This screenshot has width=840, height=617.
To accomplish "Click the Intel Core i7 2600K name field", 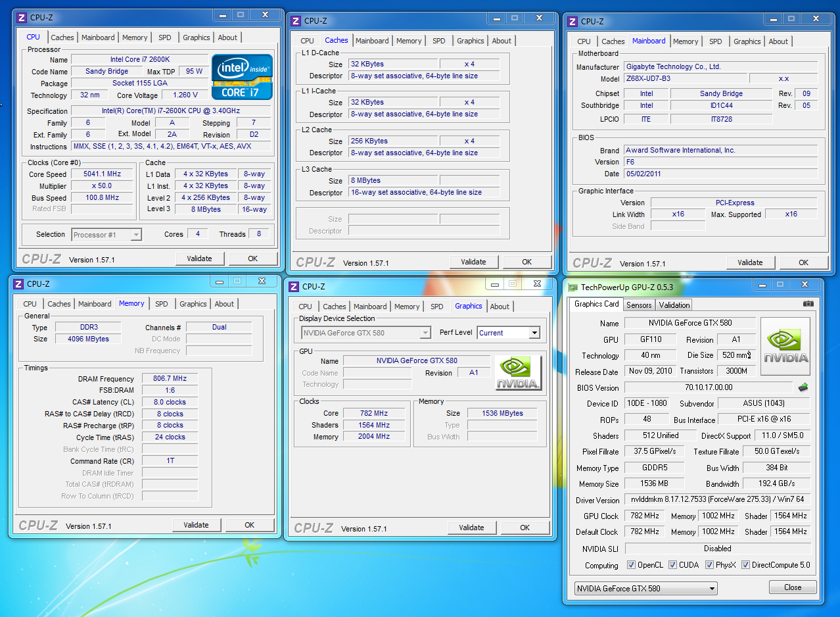I will click(x=139, y=60).
